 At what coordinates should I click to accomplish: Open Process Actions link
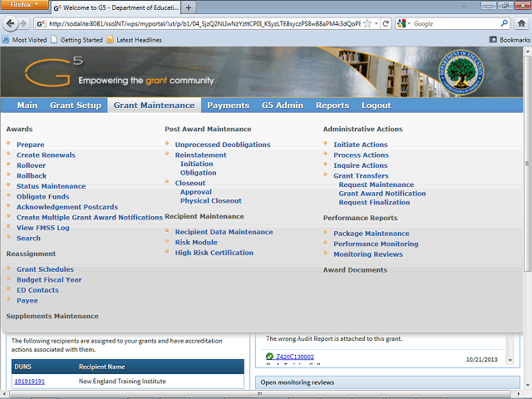[x=362, y=155]
